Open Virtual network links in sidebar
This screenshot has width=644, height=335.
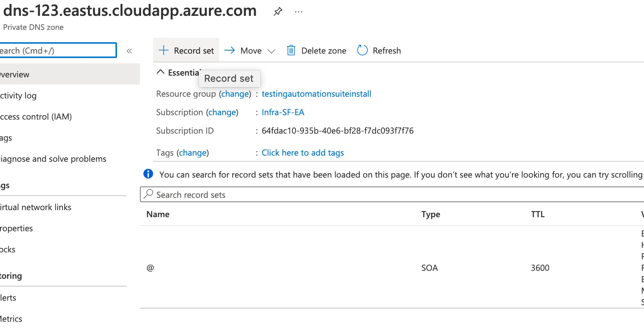[x=35, y=207]
